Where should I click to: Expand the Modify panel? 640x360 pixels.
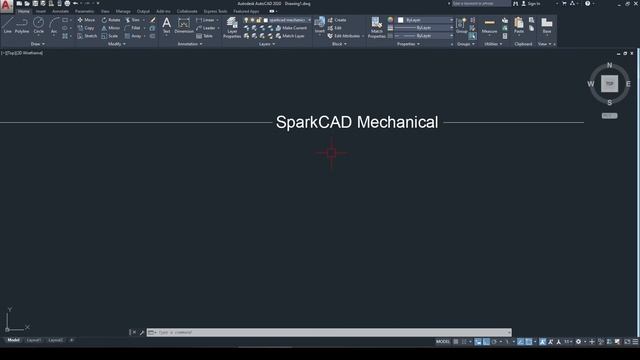tap(117, 44)
